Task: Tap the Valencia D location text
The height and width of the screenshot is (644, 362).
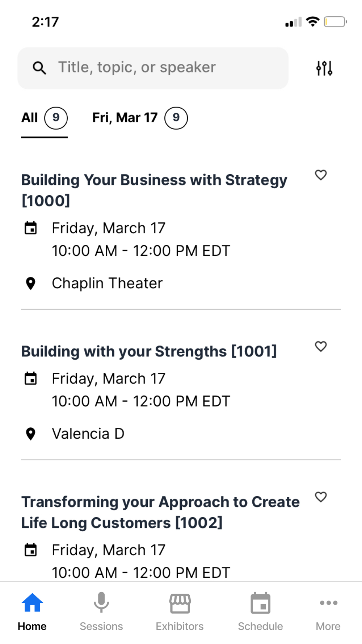Action: pyautogui.click(x=88, y=434)
